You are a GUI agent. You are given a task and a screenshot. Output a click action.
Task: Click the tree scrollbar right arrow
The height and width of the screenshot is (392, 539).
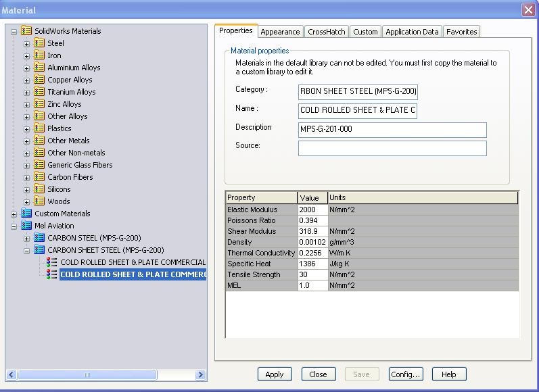200,374
